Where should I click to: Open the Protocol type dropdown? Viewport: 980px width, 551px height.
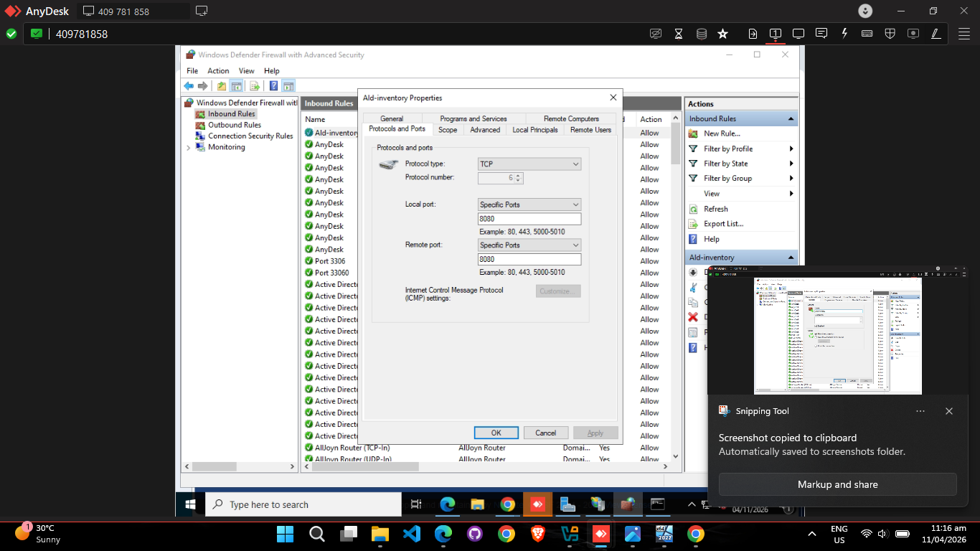click(x=529, y=164)
